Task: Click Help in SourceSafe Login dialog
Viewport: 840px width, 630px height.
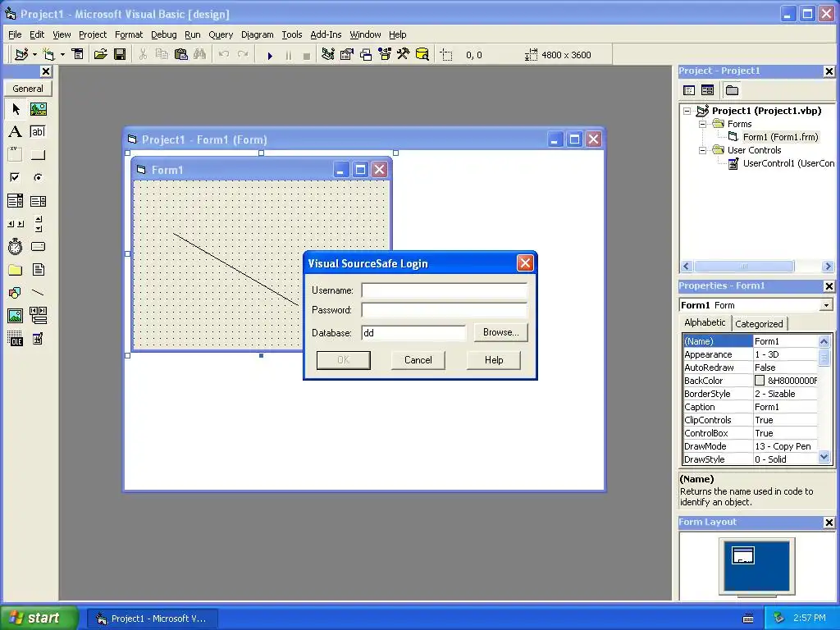Action: [493, 360]
